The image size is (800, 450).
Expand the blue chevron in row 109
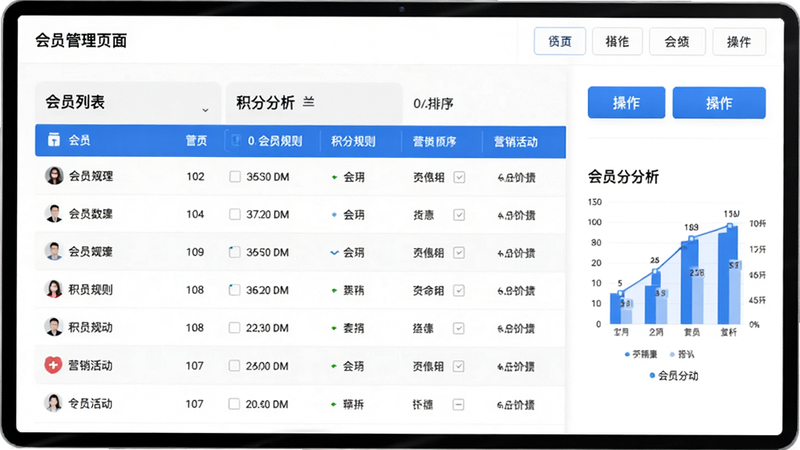click(x=334, y=253)
